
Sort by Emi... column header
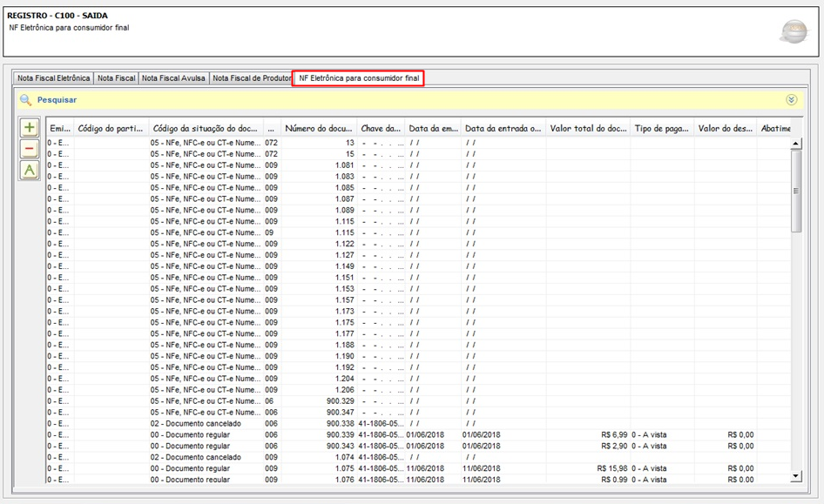coord(60,128)
